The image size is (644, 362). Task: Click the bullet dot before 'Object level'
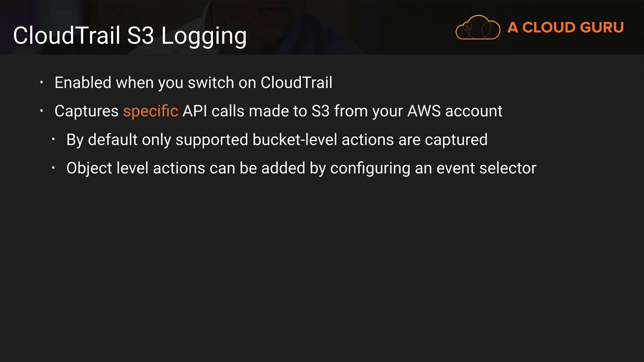point(53,168)
